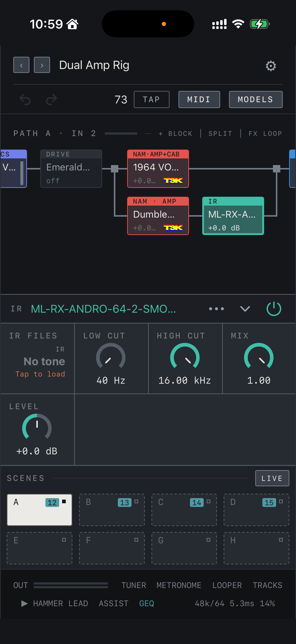Click MIDI badge 12 on scene A
This screenshot has height=644, width=296.
click(52, 503)
